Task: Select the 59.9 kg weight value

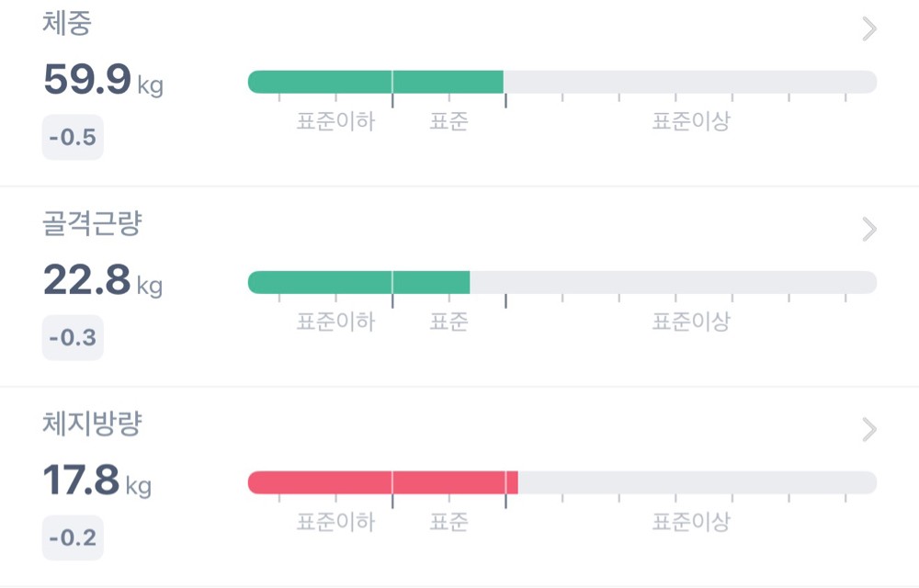Action: click(x=102, y=81)
